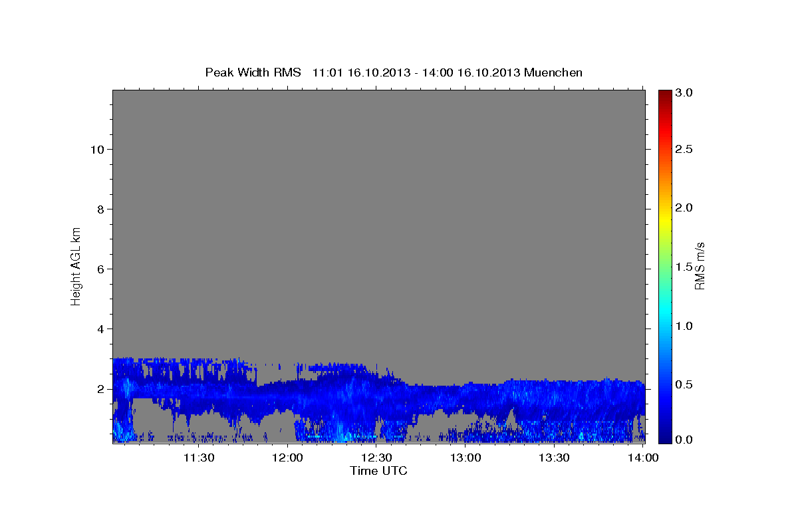Viewport: 798px width, 532px height.
Task: Click the height tick label 4
Action: [100, 329]
